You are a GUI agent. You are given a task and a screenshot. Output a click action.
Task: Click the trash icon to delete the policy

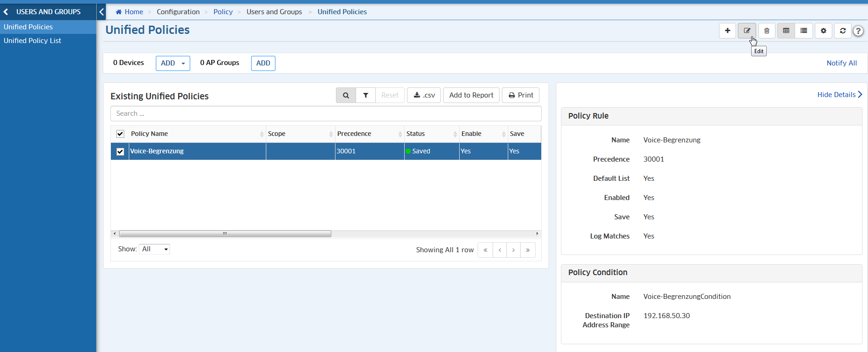(767, 31)
